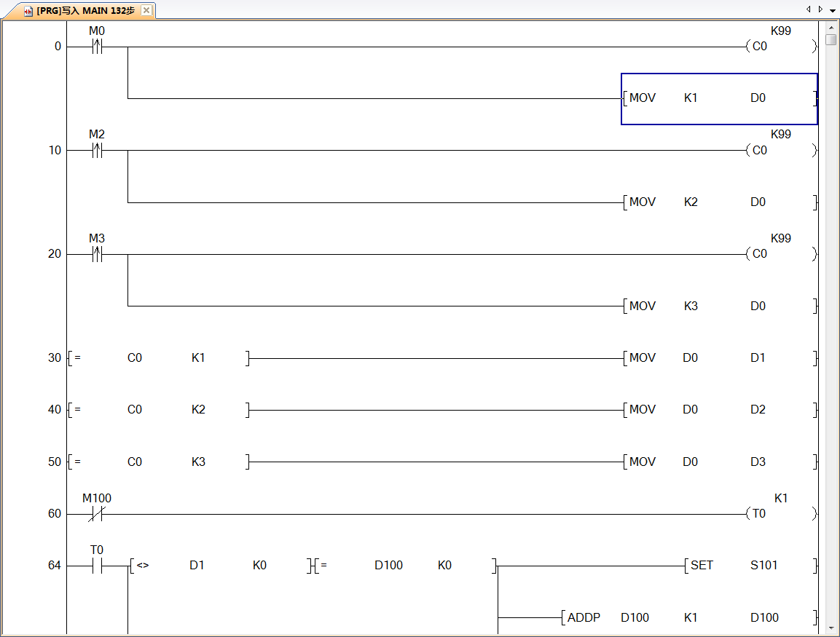
Task: Select the T0 normally open contact
Action: coord(97,566)
